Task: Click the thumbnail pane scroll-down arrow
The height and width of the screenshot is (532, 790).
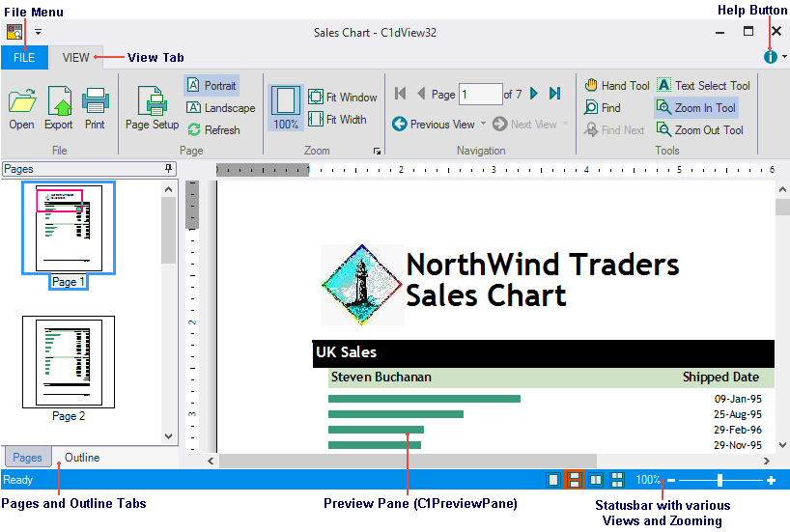Action: 168,436
